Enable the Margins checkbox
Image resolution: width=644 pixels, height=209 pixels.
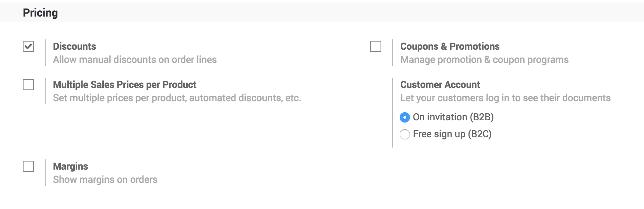28,166
